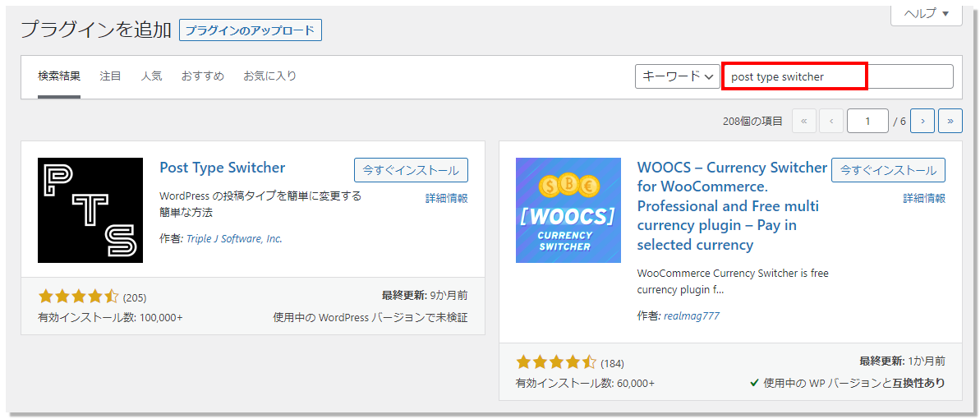Click the Post Type Switcher PTS logo

[x=90, y=210]
